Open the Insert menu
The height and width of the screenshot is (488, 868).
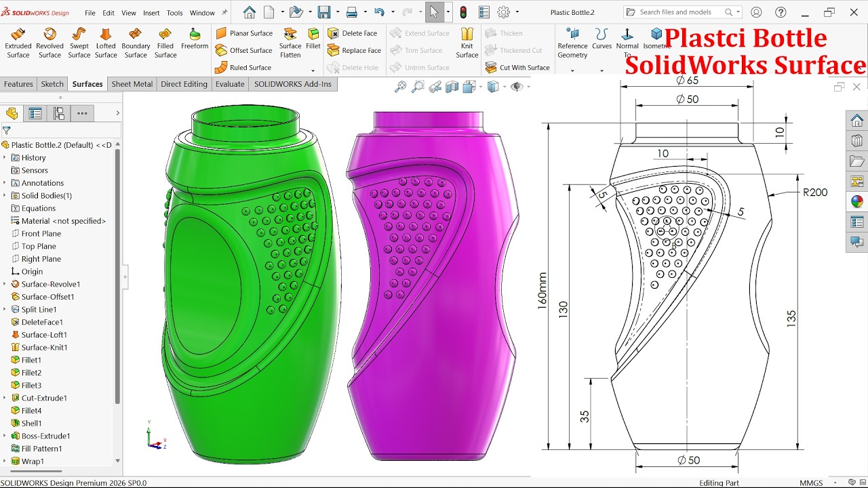point(151,13)
